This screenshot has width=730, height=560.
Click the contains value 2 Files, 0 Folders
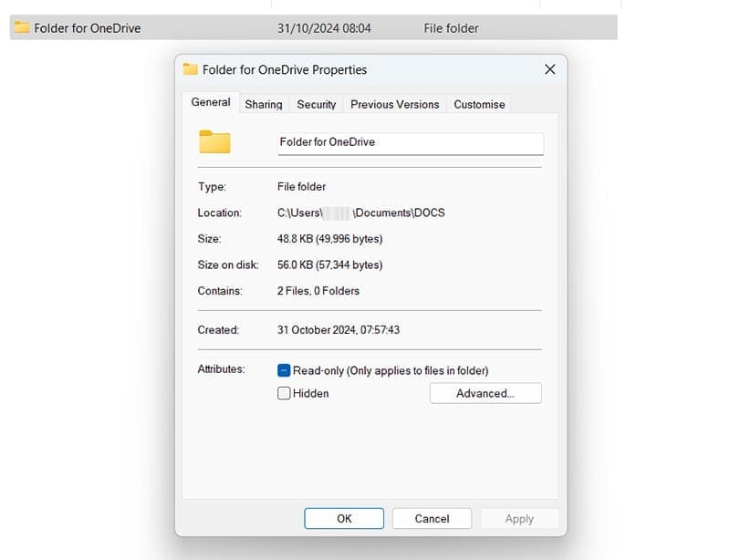point(318,291)
